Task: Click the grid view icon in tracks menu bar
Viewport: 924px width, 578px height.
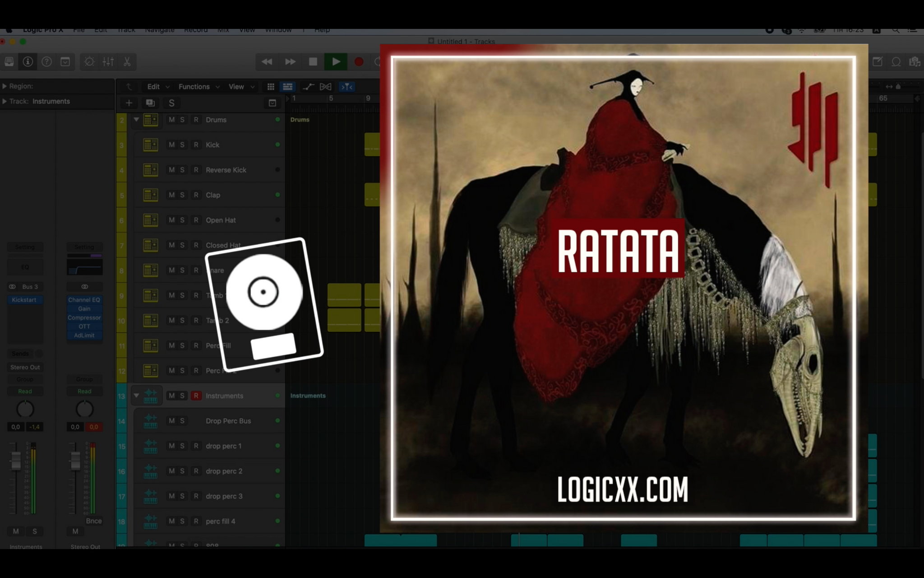Action: 271,87
